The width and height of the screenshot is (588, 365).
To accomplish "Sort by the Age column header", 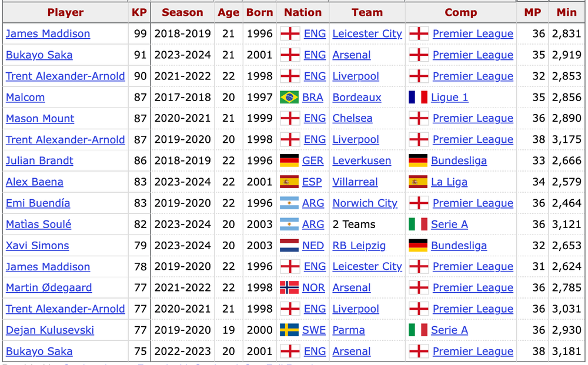I will coord(228,12).
